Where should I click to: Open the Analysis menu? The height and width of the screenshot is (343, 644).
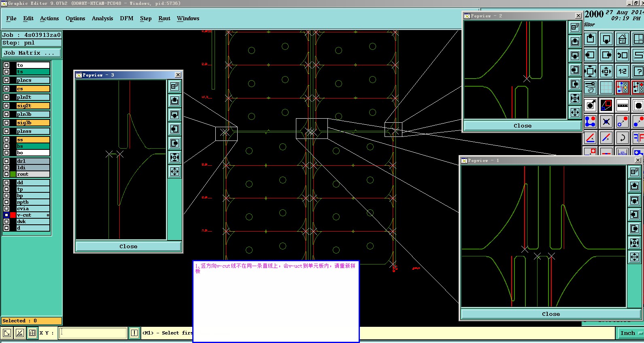(102, 18)
